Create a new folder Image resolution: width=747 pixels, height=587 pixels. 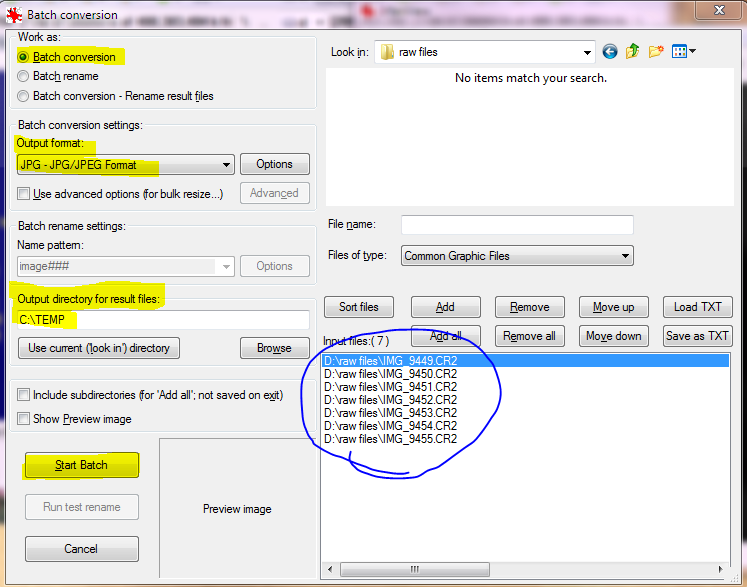[x=656, y=51]
